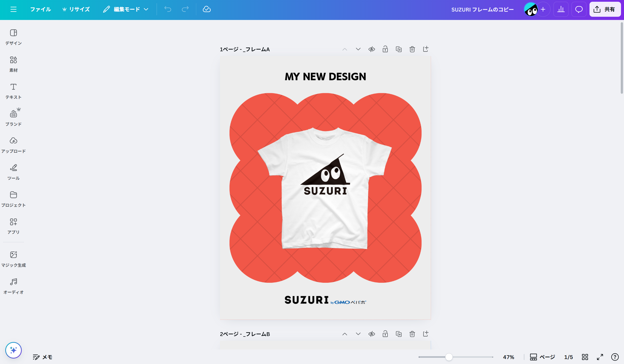Open the 素材 elements panel
The width and height of the screenshot is (624, 364).
tap(13, 64)
